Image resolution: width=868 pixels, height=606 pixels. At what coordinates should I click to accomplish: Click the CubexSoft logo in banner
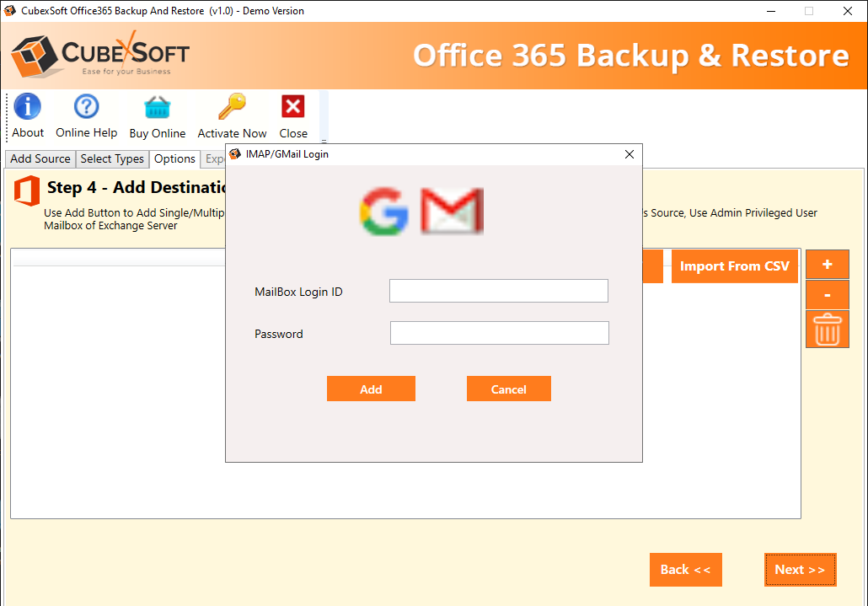[x=100, y=54]
